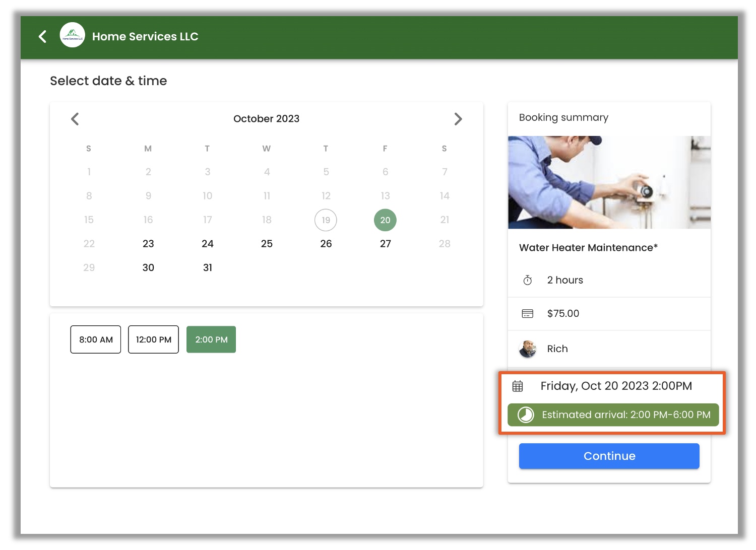The height and width of the screenshot is (550, 756).
Task: Click the stopwatch icon beside 2 hours
Action: [527, 280]
